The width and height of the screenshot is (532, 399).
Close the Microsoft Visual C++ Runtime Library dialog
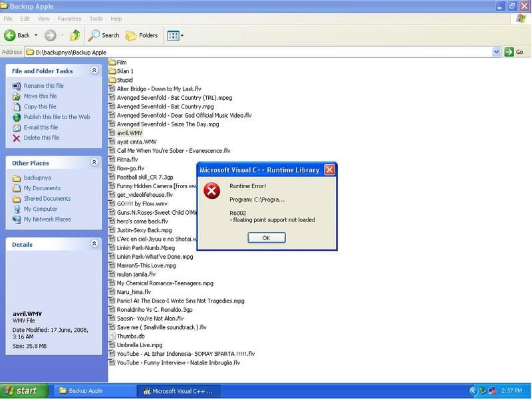click(329, 170)
